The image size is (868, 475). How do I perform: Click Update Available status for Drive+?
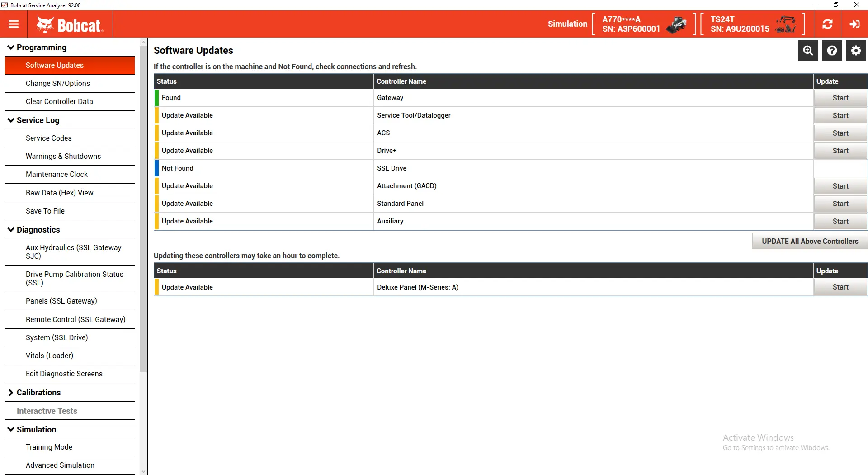(187, 151)
